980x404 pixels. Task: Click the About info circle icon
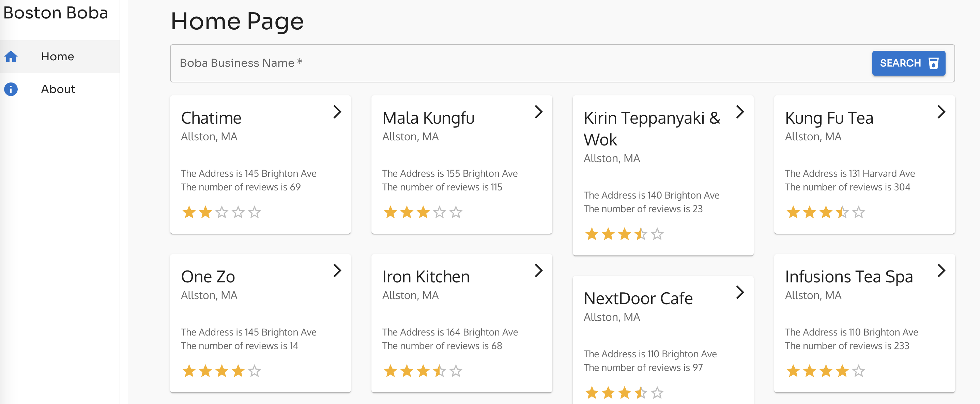point(11,89)
